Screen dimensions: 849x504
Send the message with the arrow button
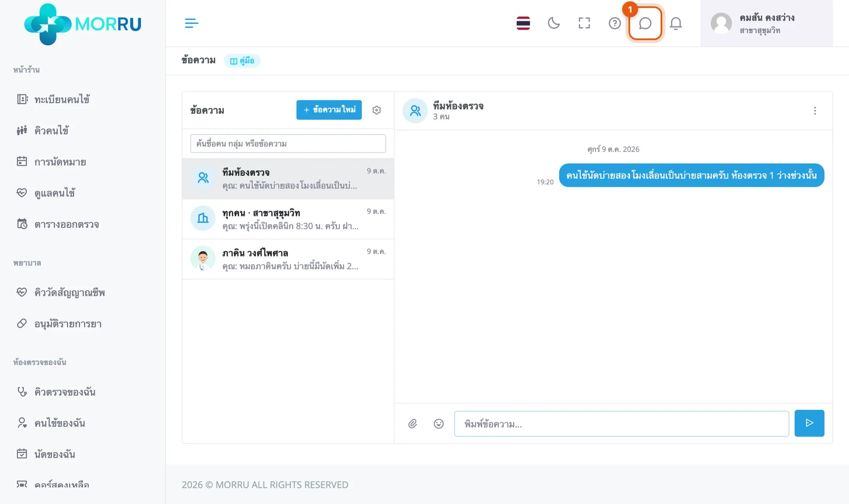pyautogui.click(x=809, y=423)
